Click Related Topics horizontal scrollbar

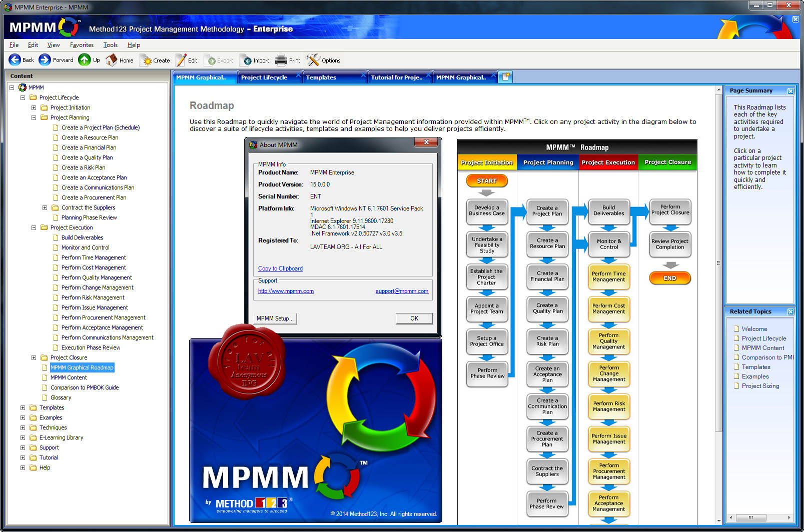point(750,517)
